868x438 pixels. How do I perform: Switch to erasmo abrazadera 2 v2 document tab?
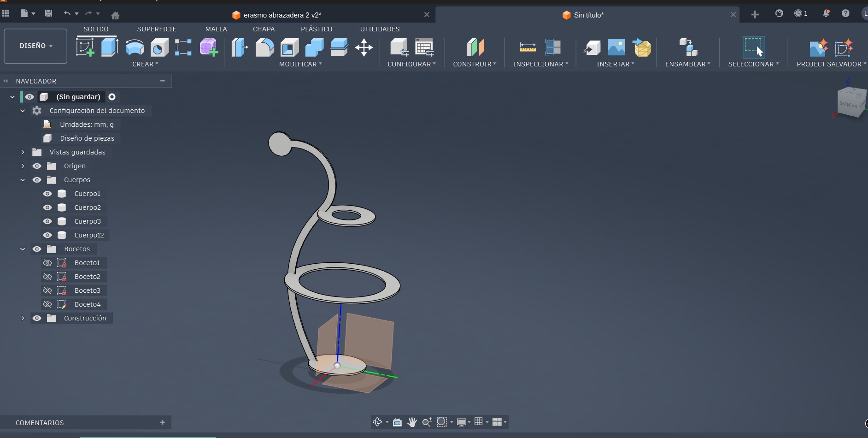(282, 15)
